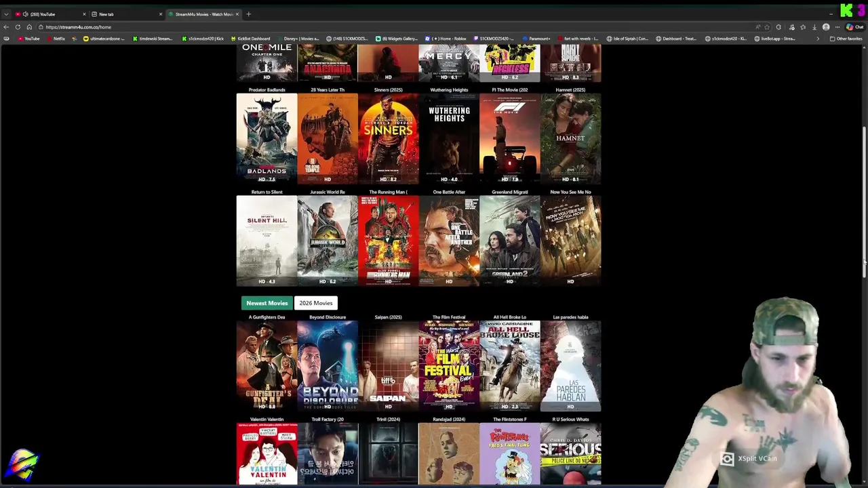Open the Widgets Gallery bookmark
The image size is (868, 488).
(397, 39)
